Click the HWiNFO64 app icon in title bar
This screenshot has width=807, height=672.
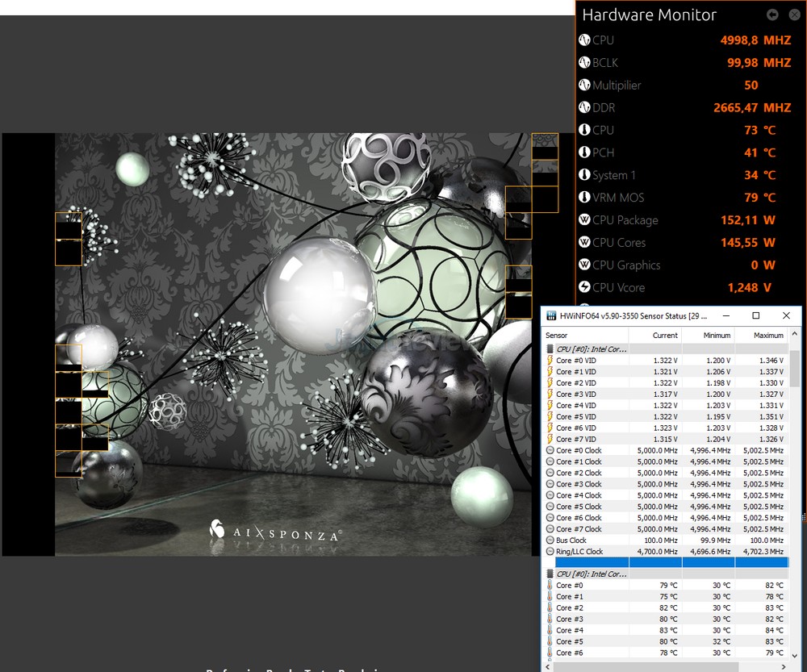(550, 315)
